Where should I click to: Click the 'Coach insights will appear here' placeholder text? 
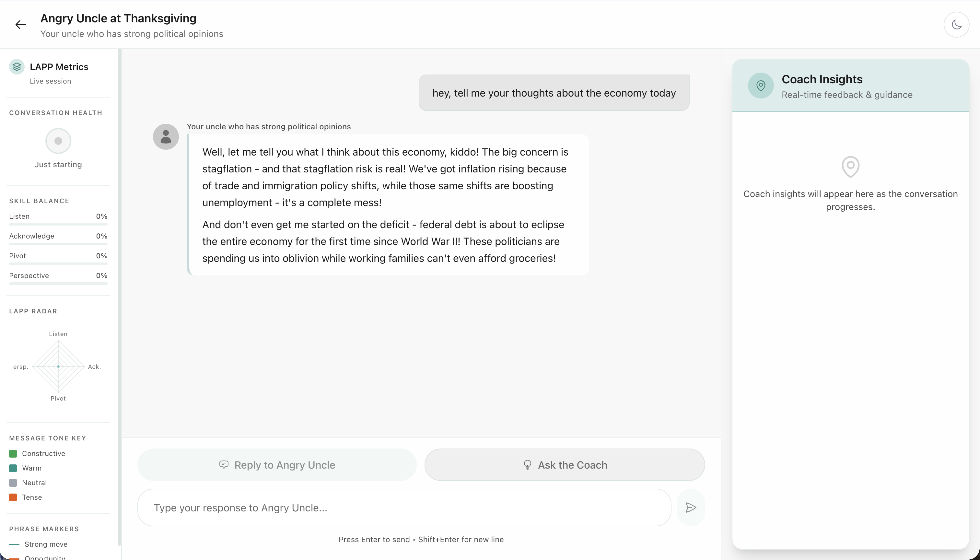[x=850, y=200]
